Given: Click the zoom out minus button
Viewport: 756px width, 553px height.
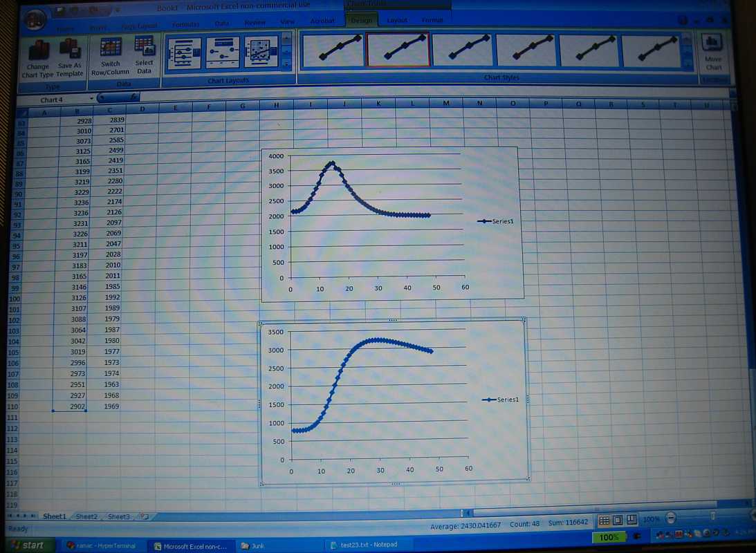Looking at the screenshot, I should pos(670,518).
